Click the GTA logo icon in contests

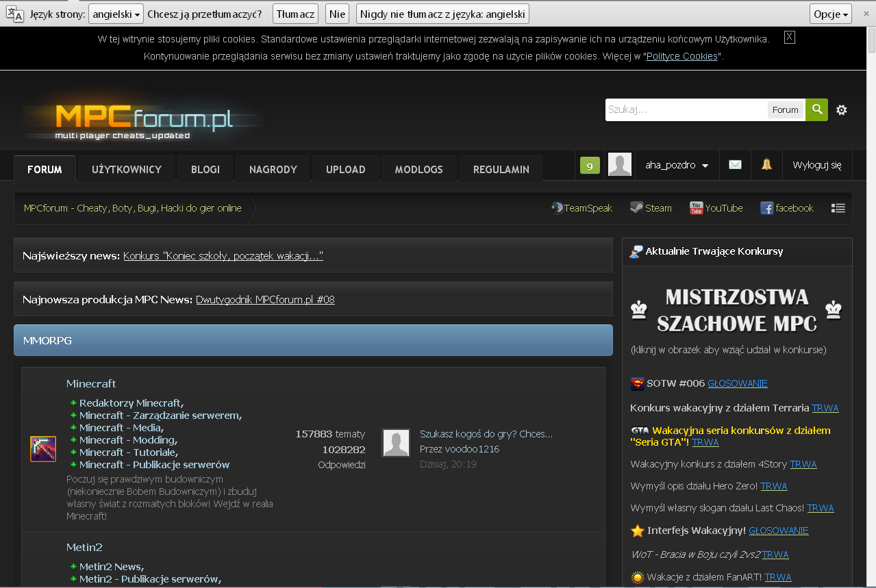point(640,431)
